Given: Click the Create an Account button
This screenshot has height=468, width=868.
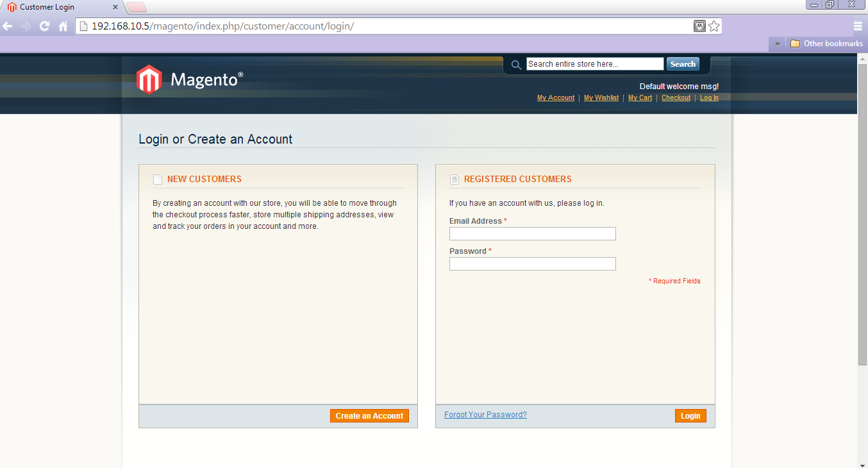Looking at the screenshot, I should pyautogui.click(x=369, y=416).
